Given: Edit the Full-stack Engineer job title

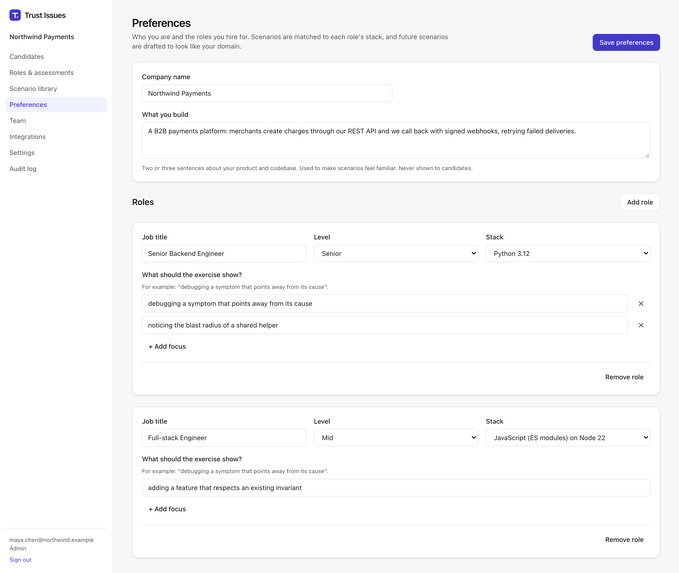Looking at the screenshot, I should [x=224, y=437].
